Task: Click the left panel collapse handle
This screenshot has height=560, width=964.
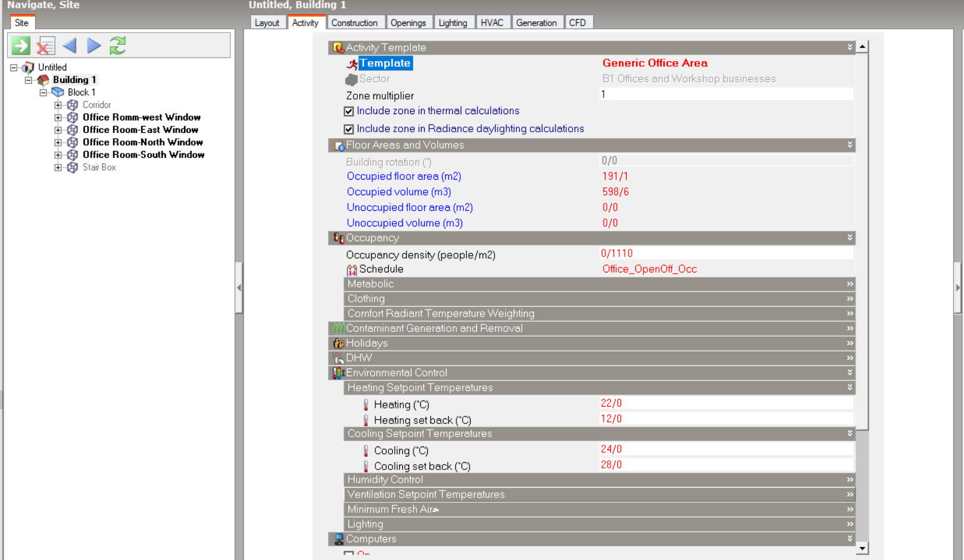Action: (239, 287)
